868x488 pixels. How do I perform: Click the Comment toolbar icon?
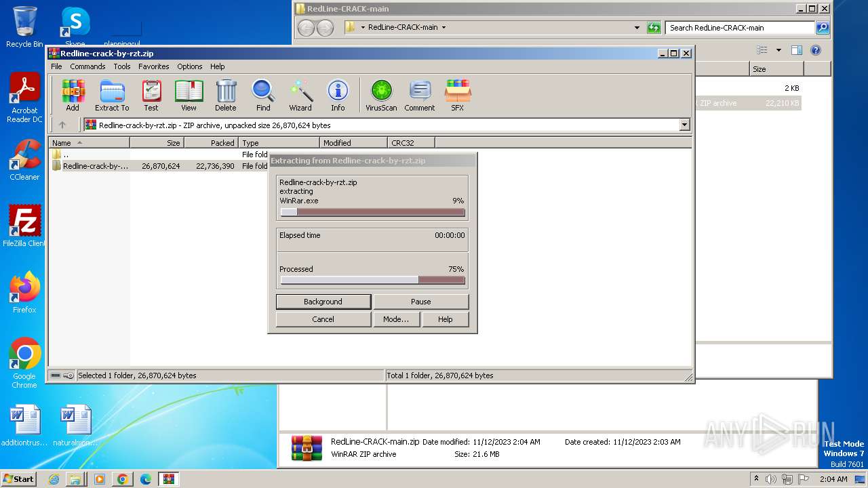pyautogui.click(x=420, y=95)
